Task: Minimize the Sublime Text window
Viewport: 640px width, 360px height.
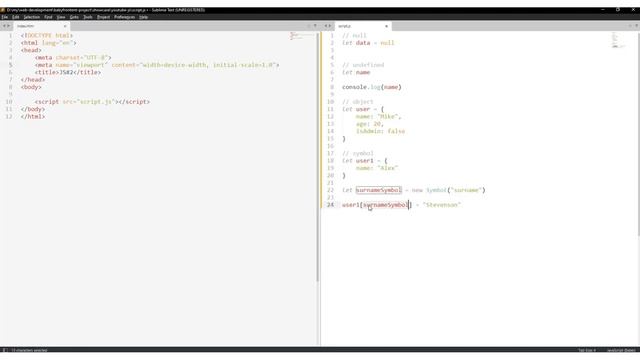Action: point(603,10)
